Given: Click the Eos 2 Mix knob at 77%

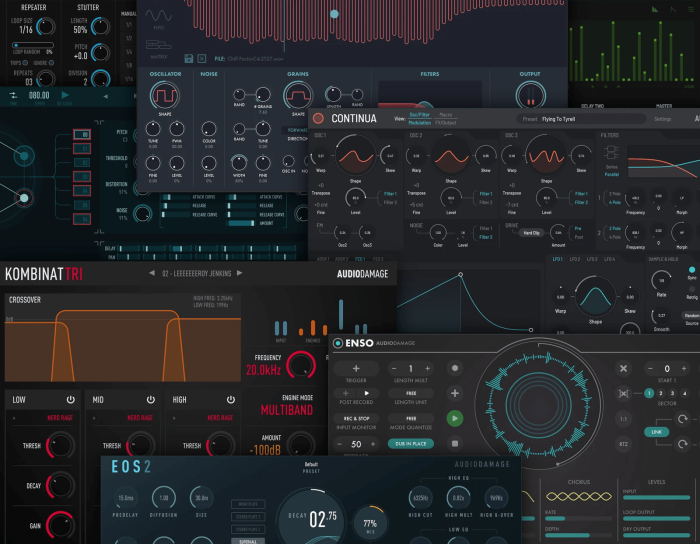Looking at the screenshot, I should click(x=370, y=523).
